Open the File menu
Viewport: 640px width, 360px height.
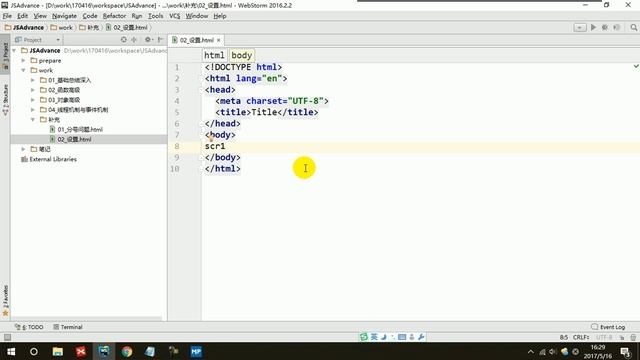pyautogui.click(x=7, y=16)
